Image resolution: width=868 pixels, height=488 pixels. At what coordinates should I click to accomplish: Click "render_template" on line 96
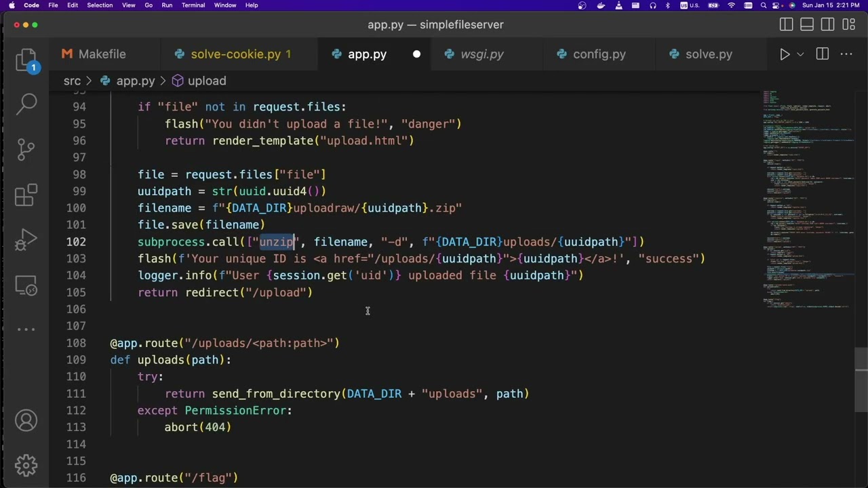click(x=262, y=141)
